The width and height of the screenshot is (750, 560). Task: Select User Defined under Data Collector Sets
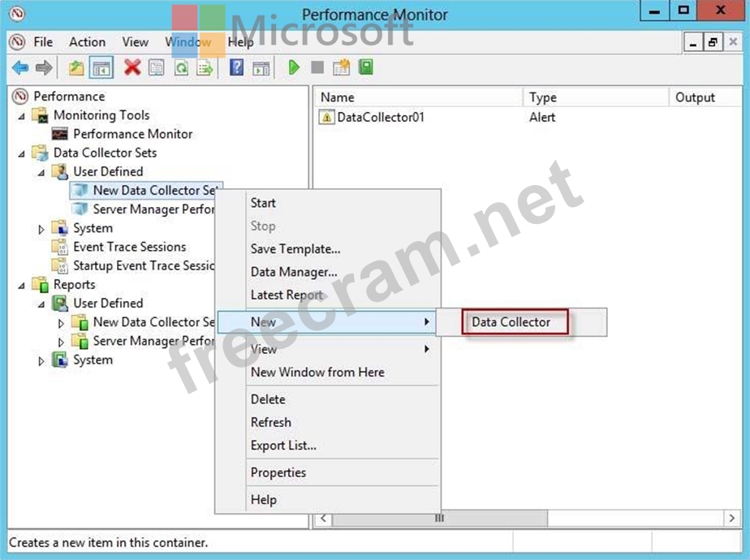pyautogui.click(x=108, y=171)
